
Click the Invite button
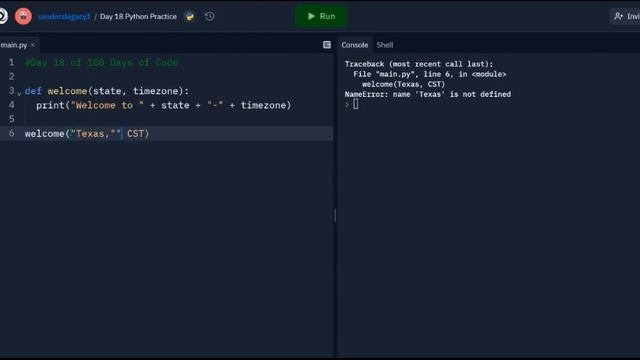(x=626, y=16)
